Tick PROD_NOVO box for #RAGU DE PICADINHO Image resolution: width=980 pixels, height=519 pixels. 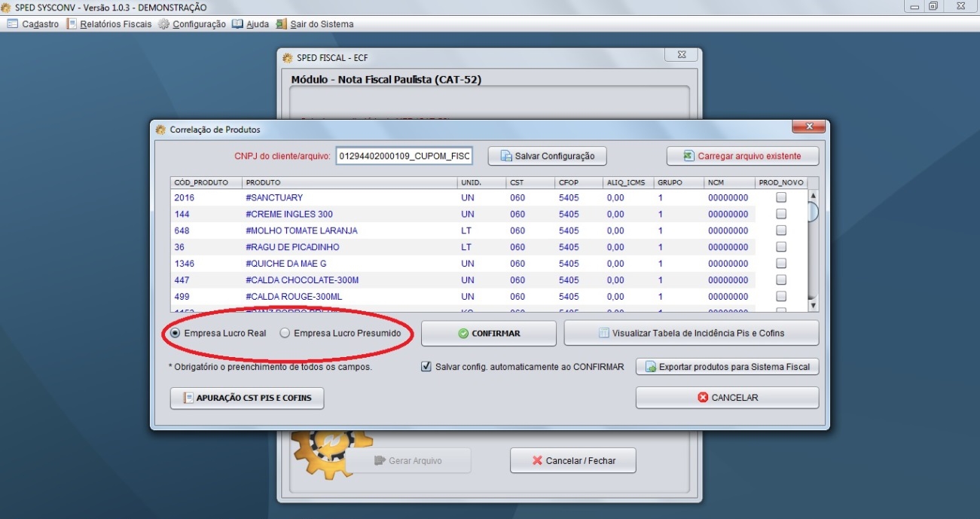coord(781,247)
